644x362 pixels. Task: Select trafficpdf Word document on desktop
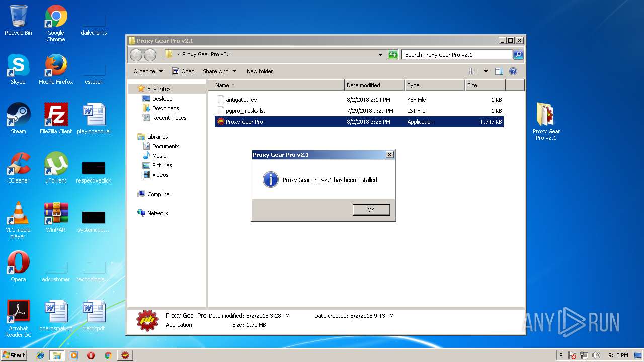94,316
